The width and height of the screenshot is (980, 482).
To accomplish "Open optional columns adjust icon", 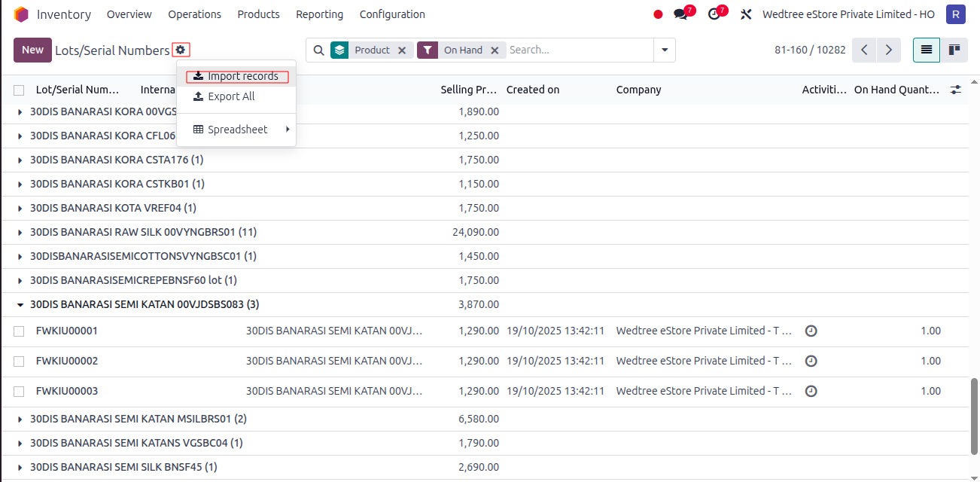I will point(956,90).
